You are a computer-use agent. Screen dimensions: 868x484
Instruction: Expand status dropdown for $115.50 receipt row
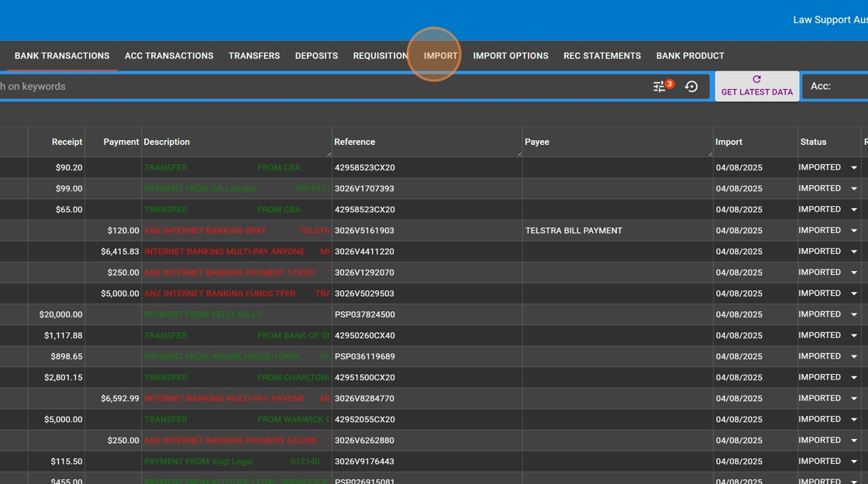click(854, 462)
